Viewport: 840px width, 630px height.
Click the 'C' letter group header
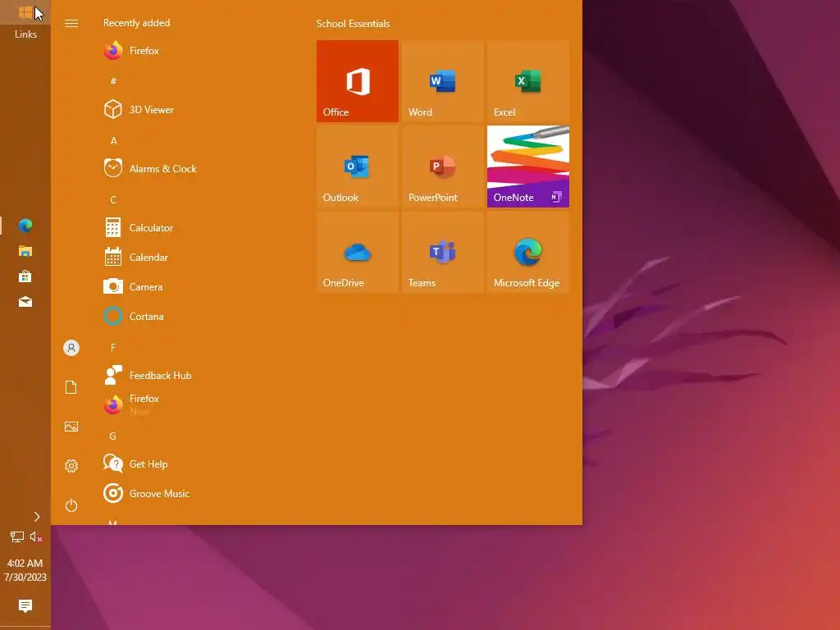pyautogui.click(x=113, y=200)
